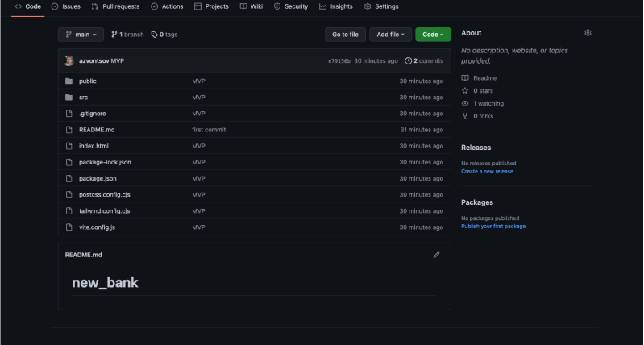Open the Wiki tab
644x345 pixels.
click(251, 6)
